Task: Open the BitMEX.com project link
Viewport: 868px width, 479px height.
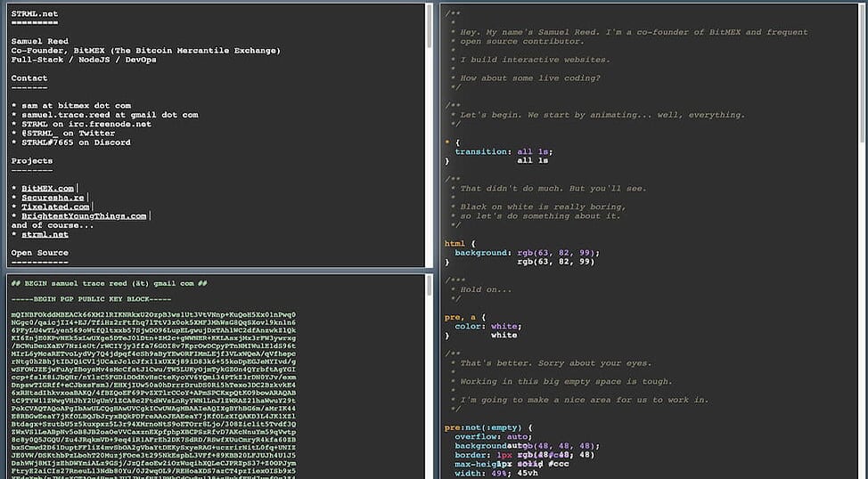Action: click(48, 188)
